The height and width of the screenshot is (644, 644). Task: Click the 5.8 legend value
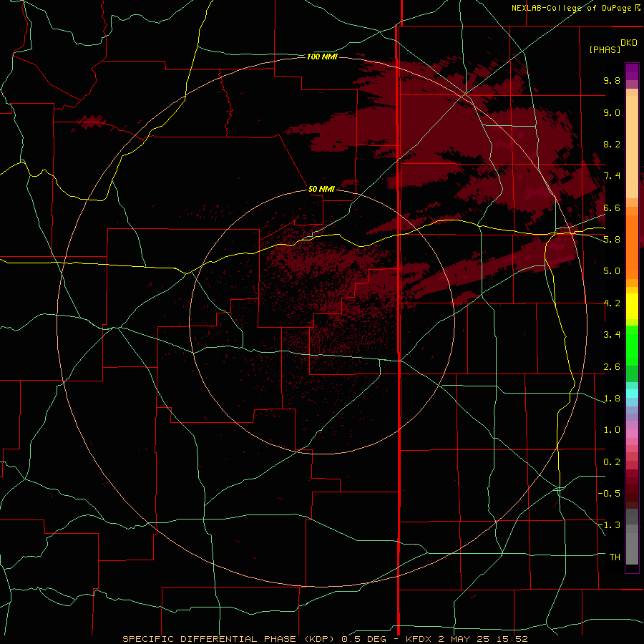[x=612, y=239]
